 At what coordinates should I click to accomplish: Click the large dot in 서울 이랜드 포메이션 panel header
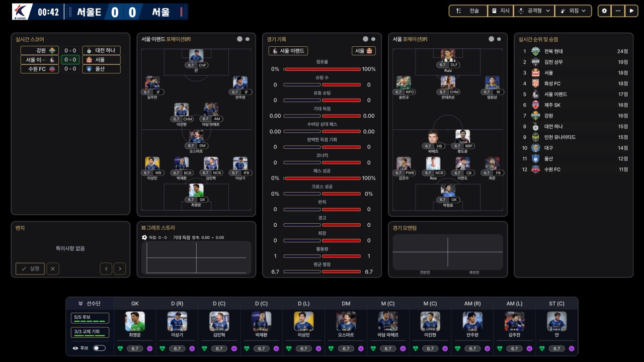point(239,39)
